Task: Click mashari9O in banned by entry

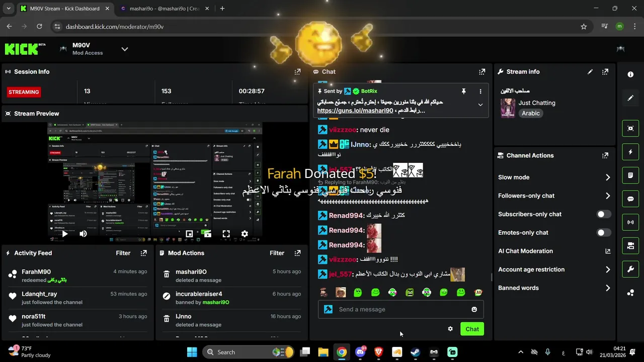Action: 216,302
